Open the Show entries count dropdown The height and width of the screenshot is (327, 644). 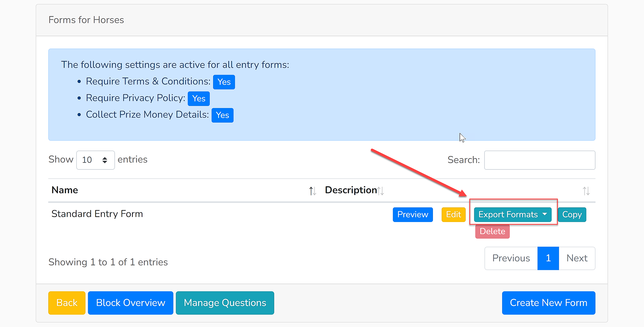point(96,160)
